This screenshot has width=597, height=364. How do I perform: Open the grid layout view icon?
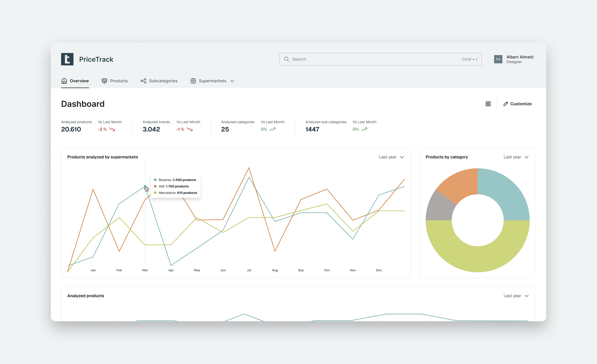coord(488,104)
